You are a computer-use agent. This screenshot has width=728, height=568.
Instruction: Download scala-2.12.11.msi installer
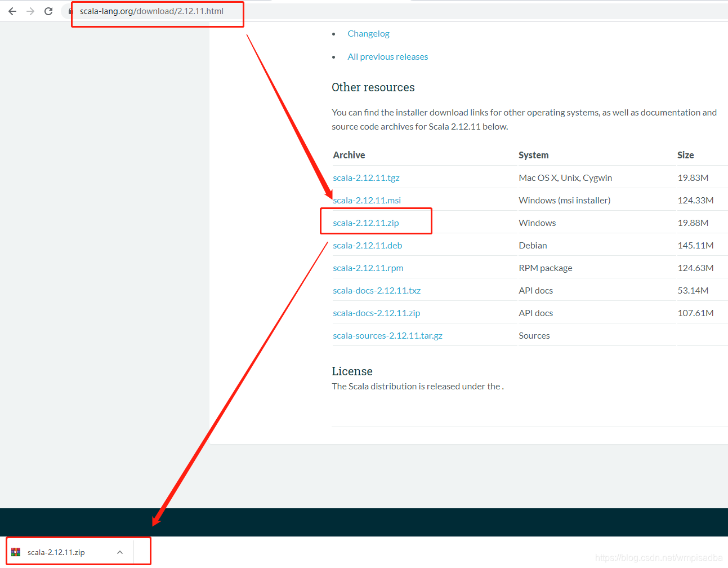click(367, 201)
